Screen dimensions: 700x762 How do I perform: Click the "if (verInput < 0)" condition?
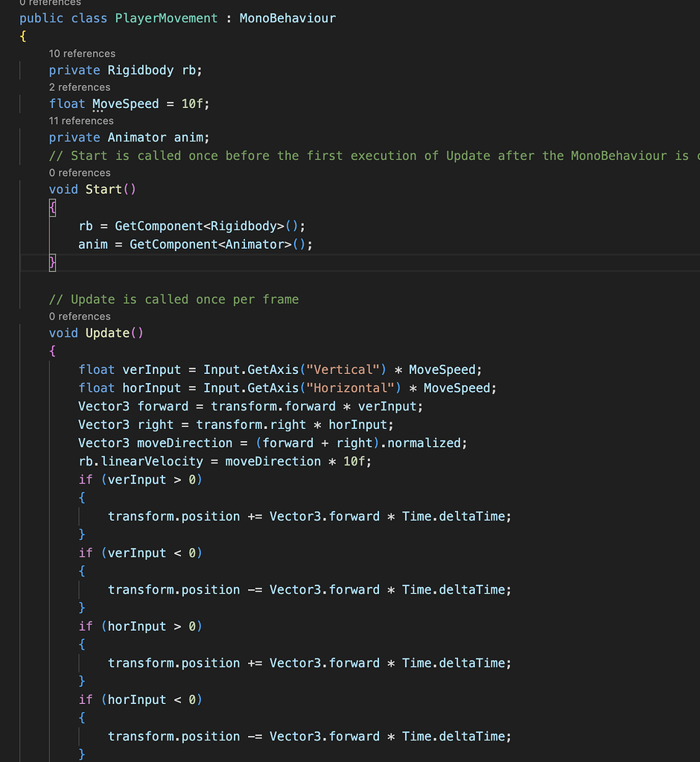point(141,553)
